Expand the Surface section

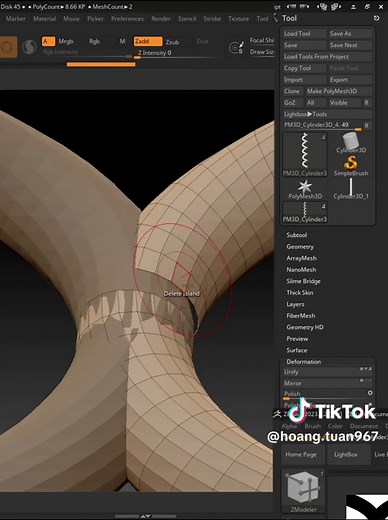(297, 350)
